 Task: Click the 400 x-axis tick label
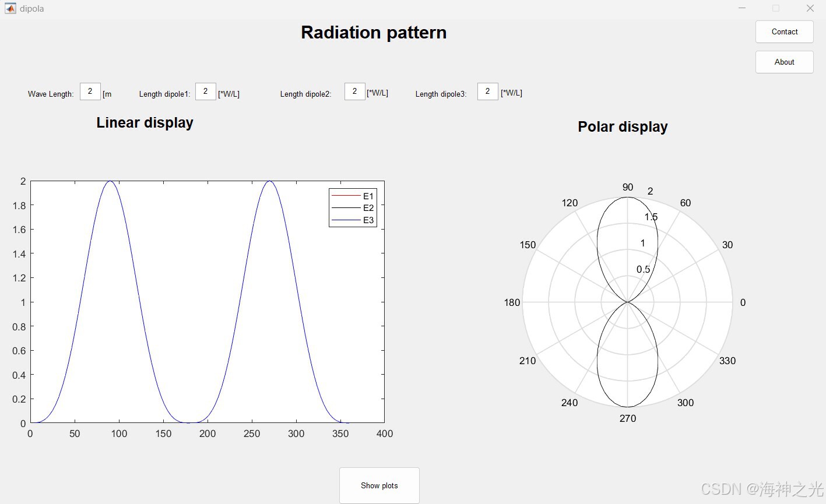pos(385,433)
